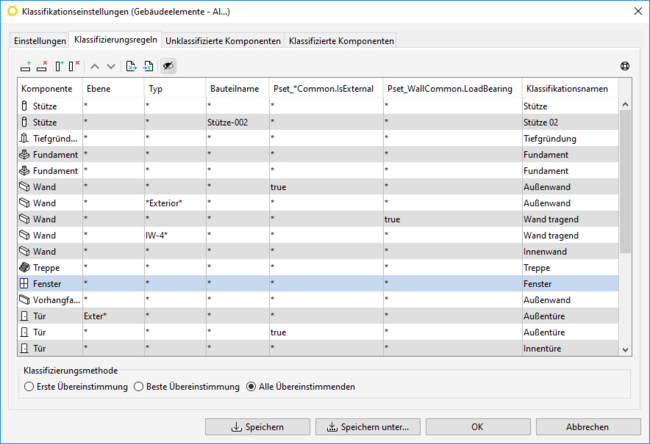Toggle the hidden-eye visibility button
Viewport: 650px width, 444px height.
click(x=168, y=66)
